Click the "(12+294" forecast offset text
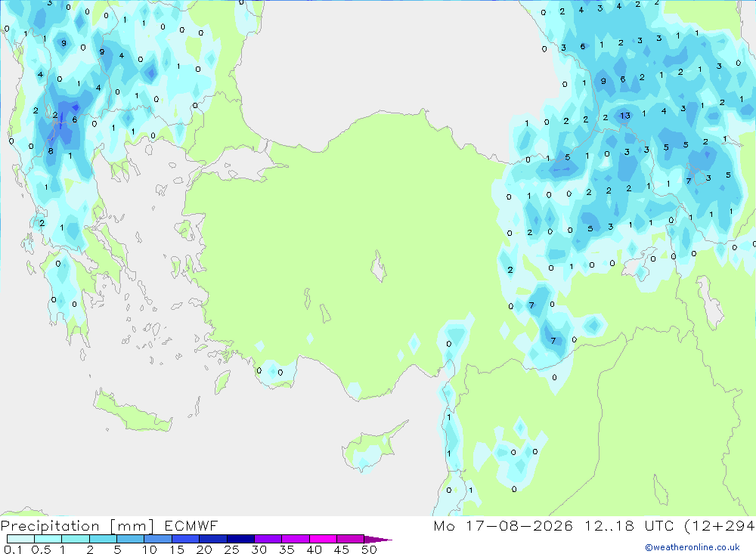 [x=720, y=525]
